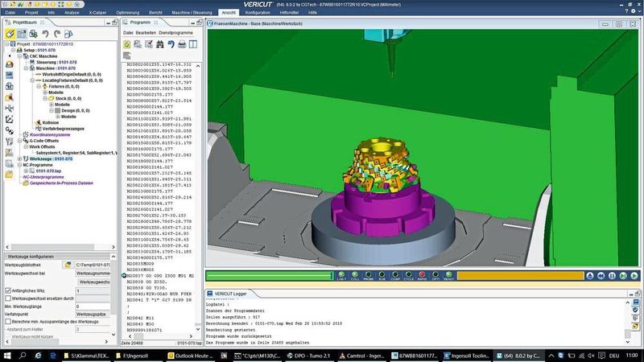Image resolution: width=644 pixels, height=362 pixels.
Task: Start simulation with the play button
Action: tap(634, 276)
